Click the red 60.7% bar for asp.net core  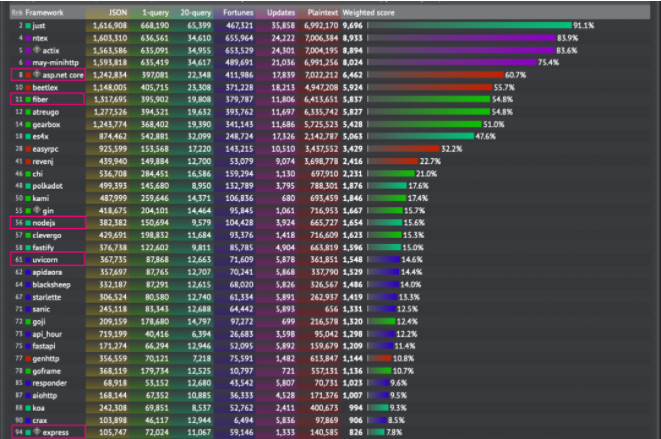point(436,75)
